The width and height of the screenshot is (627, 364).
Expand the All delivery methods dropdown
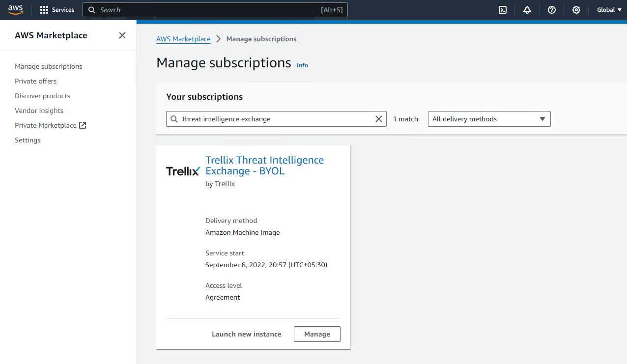click(489, 119)
